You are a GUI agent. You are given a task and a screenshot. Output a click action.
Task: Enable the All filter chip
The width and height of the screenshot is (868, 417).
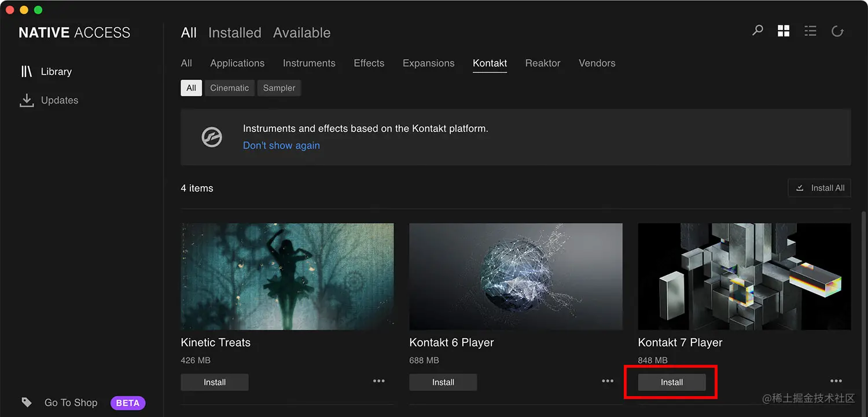[x=191, y=87]
